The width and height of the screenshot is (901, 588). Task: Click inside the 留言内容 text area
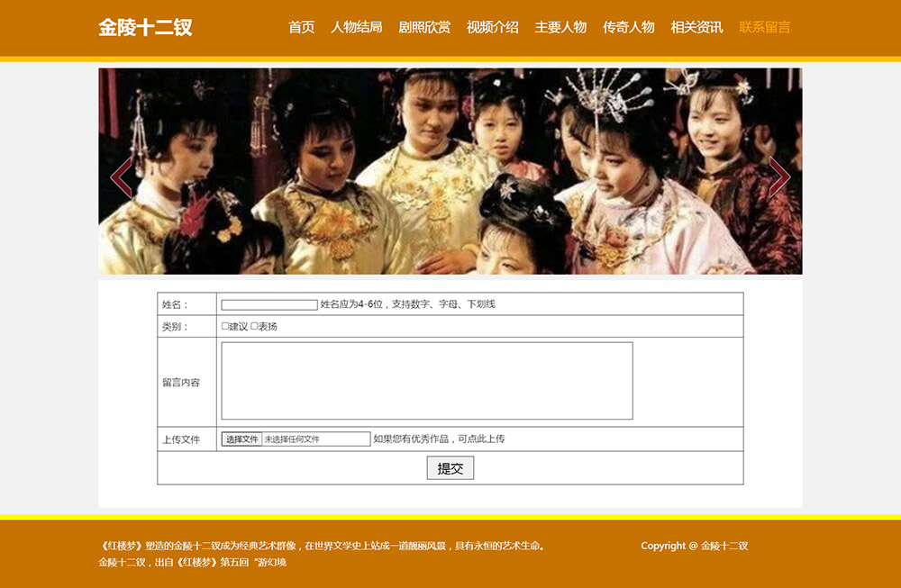click(427, 381)
